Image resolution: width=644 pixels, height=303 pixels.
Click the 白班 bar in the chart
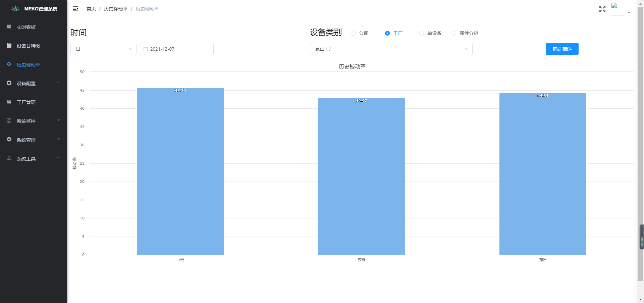(180, 171)
